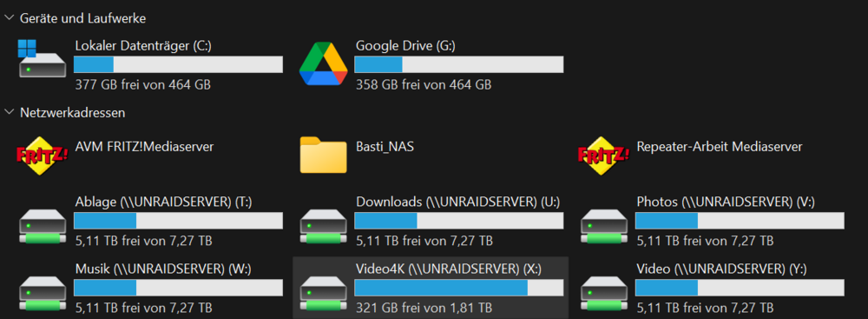Select the AVM FRITZ!Mediaserver icon

coord(43,156)
